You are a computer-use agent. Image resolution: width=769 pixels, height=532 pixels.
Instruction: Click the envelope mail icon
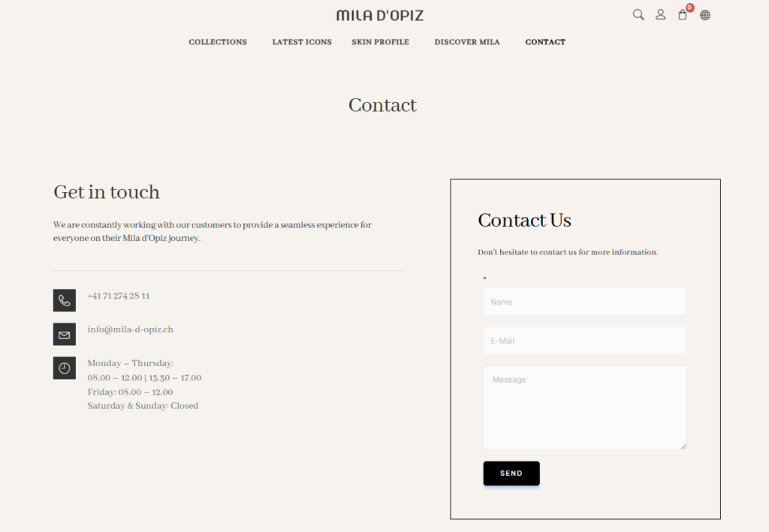tap(65, 334)
